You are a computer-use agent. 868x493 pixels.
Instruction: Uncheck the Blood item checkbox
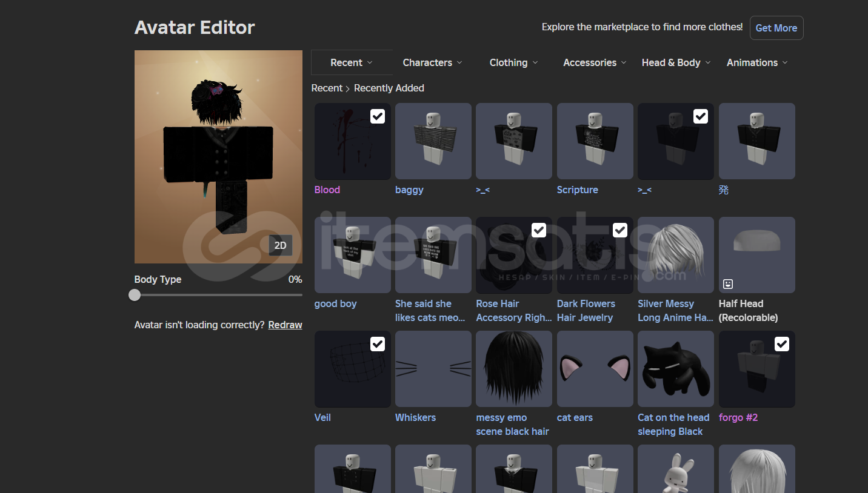tap(378, 116)
